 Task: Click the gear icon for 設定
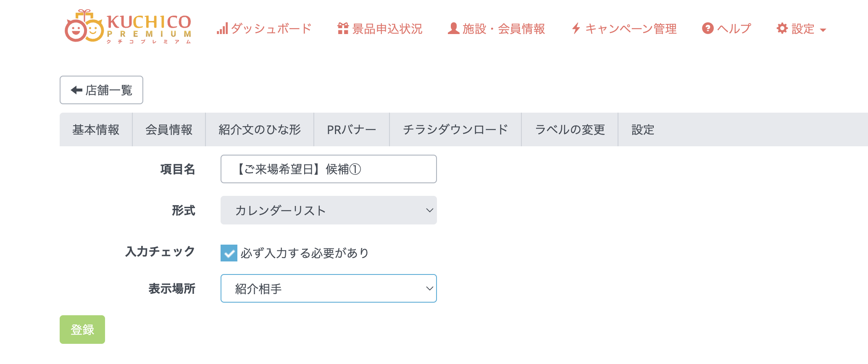pos(782,29)
